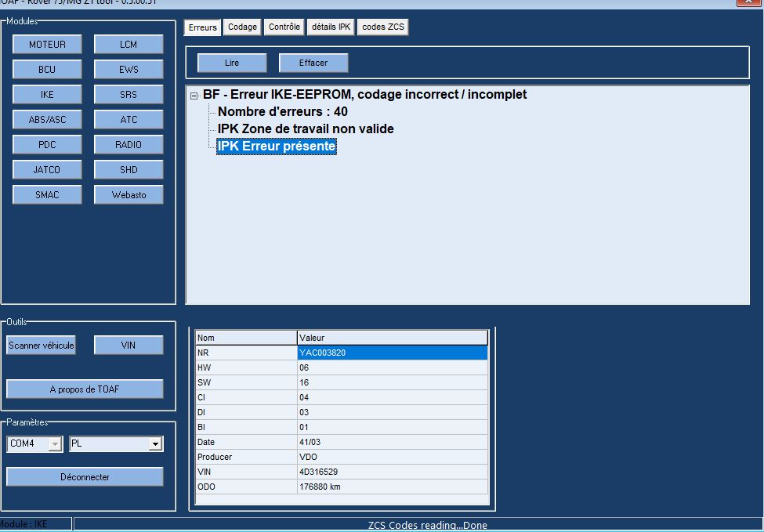
Task: Click Scanner véhicule button
Action: coord(42,346)
